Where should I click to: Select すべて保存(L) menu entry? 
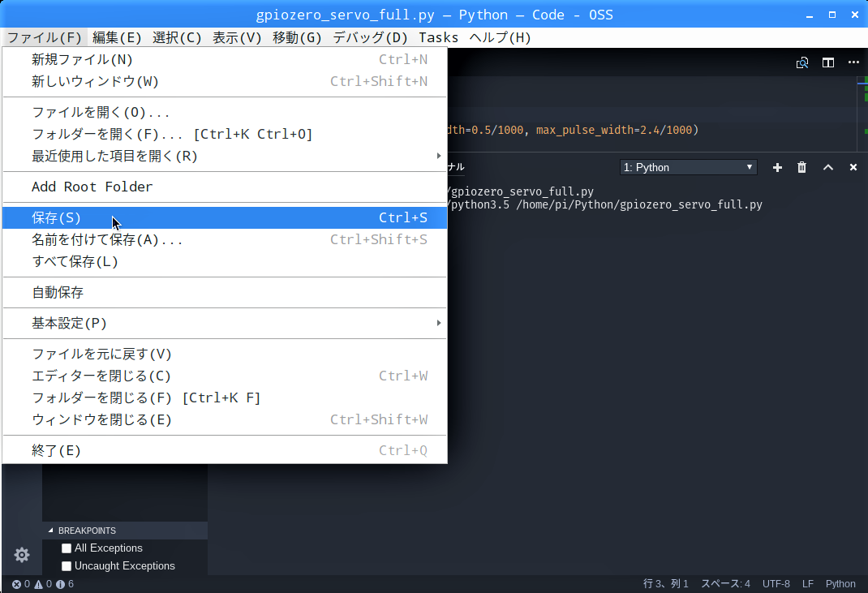point(224,261)
